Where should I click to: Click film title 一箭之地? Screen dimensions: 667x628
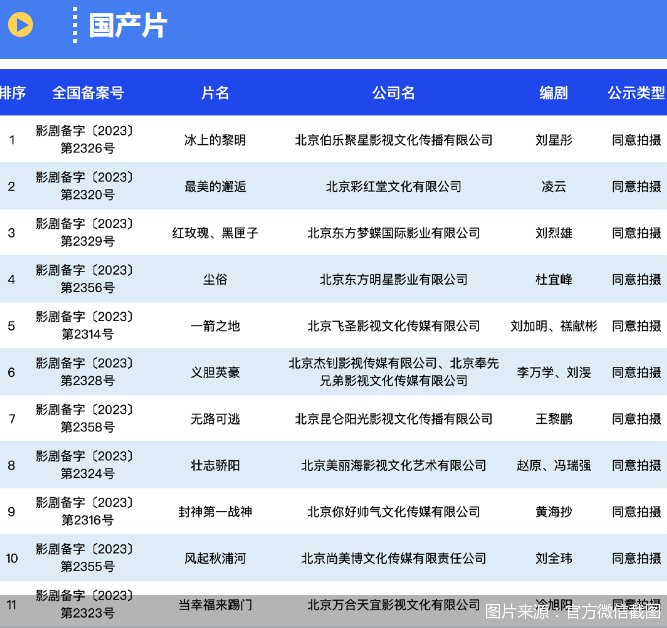point(215,326)
